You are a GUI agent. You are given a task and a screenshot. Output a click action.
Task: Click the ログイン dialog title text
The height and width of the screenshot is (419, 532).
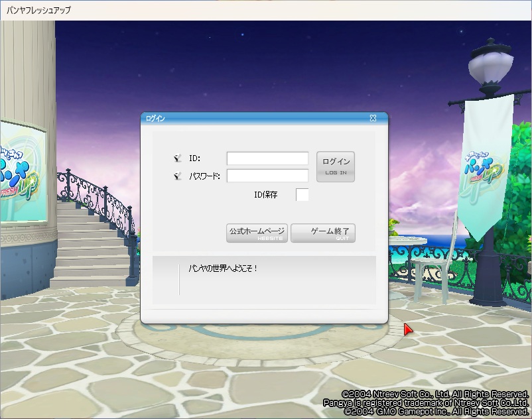tap(155, 118)
